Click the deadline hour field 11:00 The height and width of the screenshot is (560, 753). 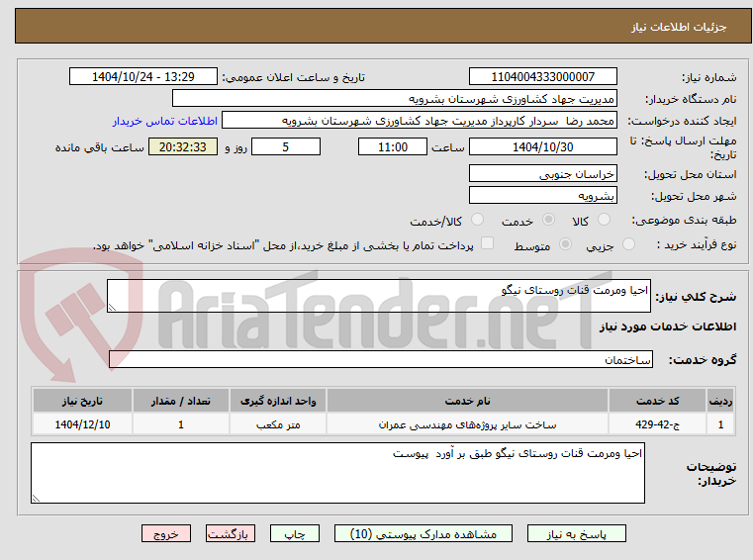393,147
